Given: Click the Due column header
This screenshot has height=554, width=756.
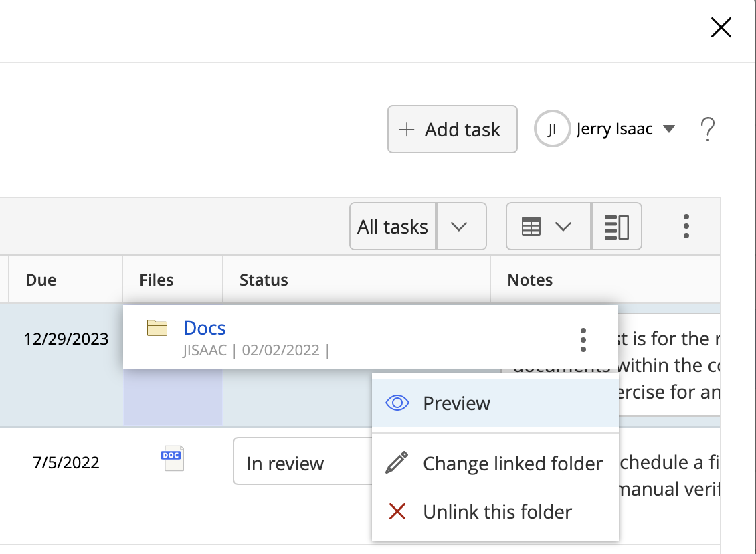Looking at the screenshot, I should (x=41, y=280).
